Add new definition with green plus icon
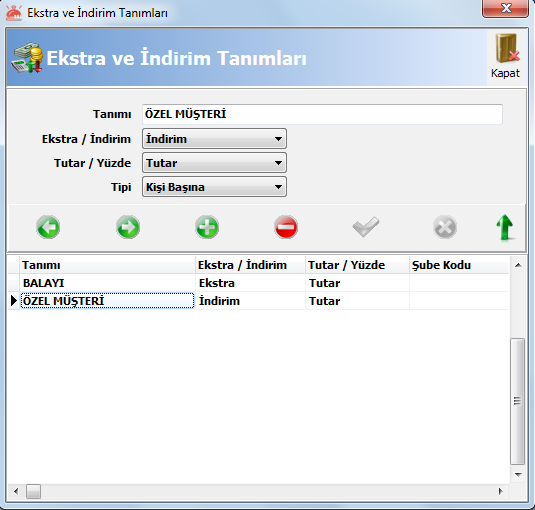The width and height of the screenshot is (535, 510). click(x=207, y=227)
